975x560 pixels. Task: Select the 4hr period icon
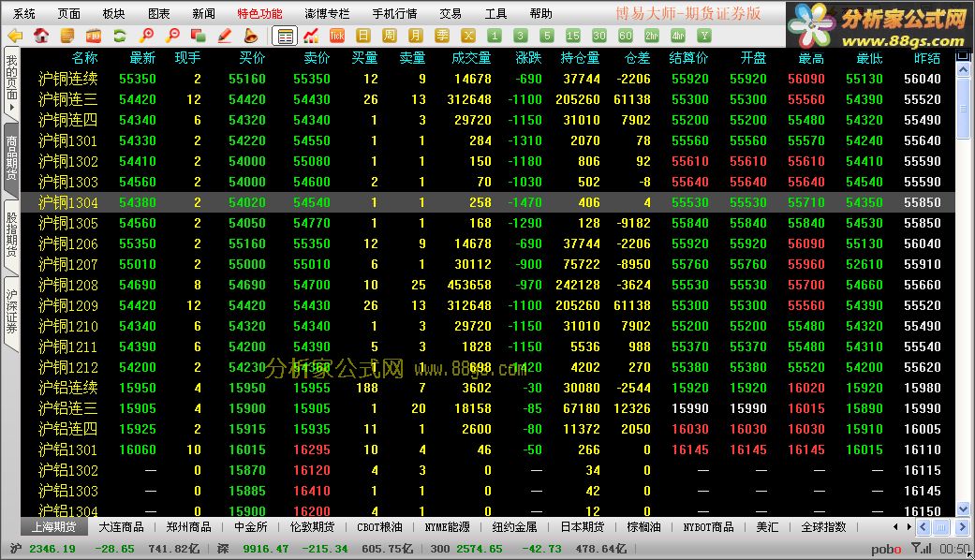678,36
